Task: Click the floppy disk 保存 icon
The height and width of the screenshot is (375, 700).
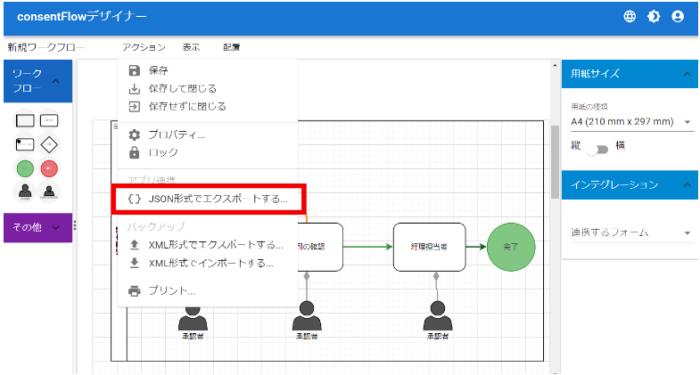Action: tap(134, 71)
